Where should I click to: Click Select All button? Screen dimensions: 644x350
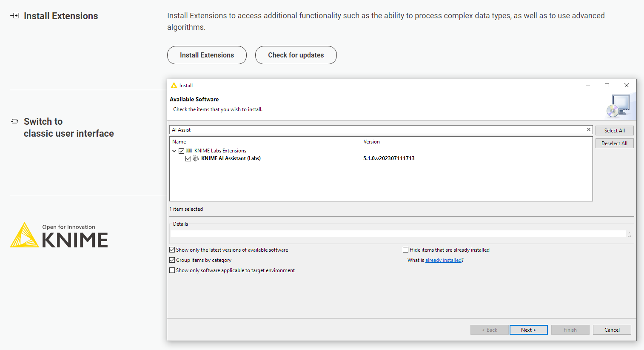click(x=615, y=131)
